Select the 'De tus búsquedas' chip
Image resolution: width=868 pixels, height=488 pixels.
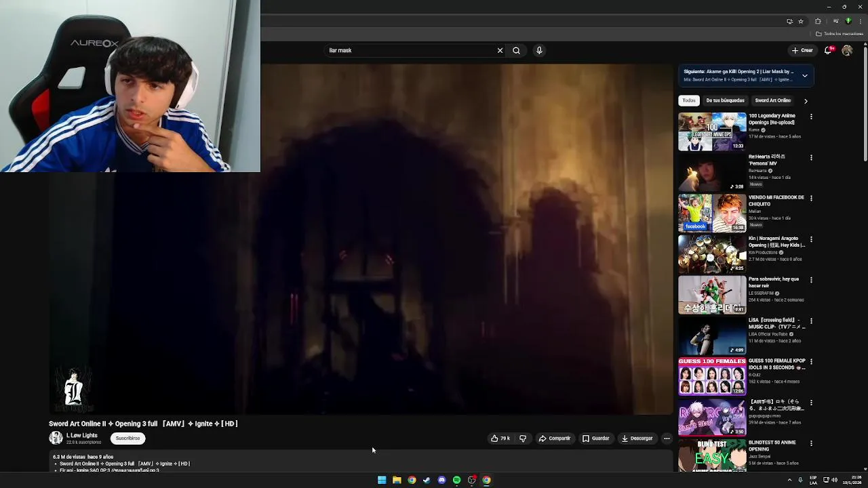pyautogui.click(x=725, y=100)
